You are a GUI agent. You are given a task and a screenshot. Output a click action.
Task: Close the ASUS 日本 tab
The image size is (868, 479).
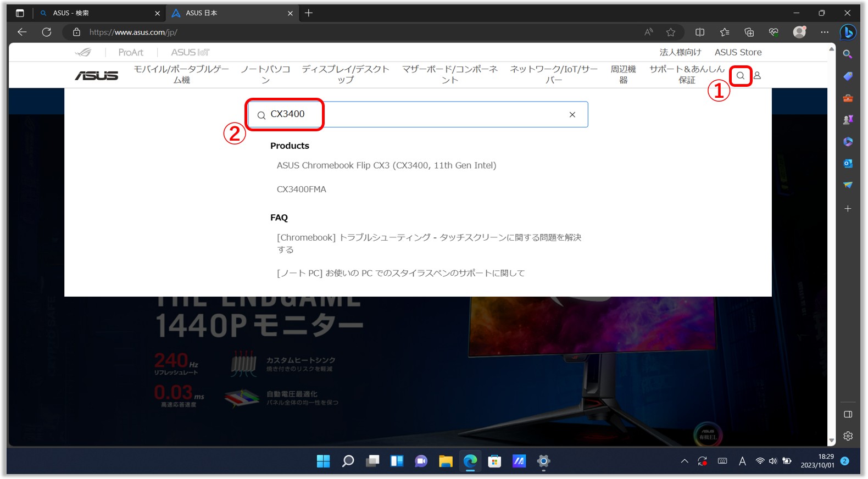point(290,13)
